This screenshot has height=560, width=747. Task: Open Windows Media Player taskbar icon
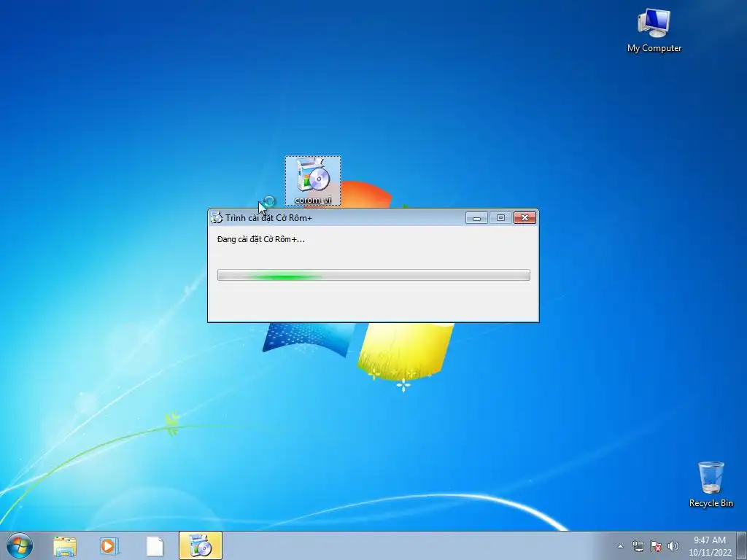point(109,546)
